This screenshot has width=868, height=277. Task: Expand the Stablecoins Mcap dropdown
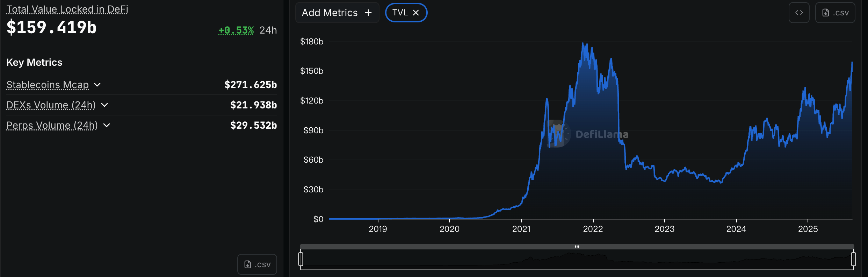97,85
